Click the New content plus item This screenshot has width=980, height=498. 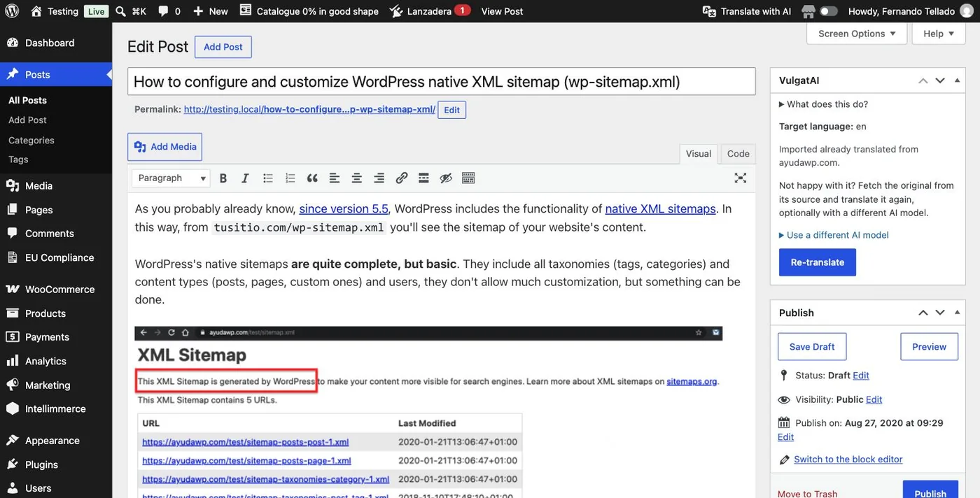210,11
